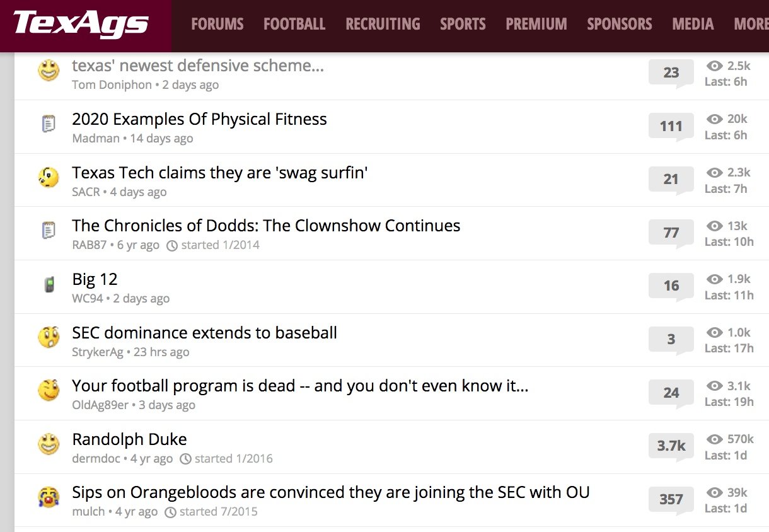
Task: Expand the More navigation menu
Action: pos(751,25)
